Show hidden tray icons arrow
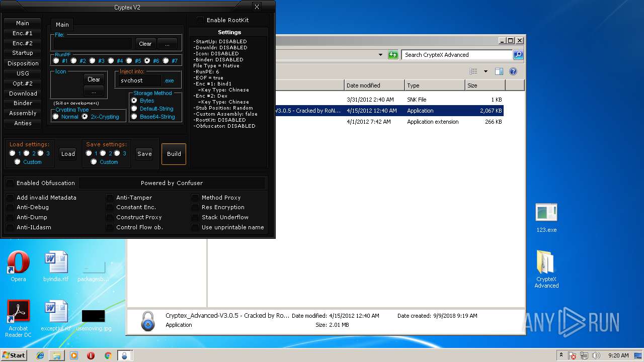The width and height of the screenshot is (644, 362). point(561,355)
